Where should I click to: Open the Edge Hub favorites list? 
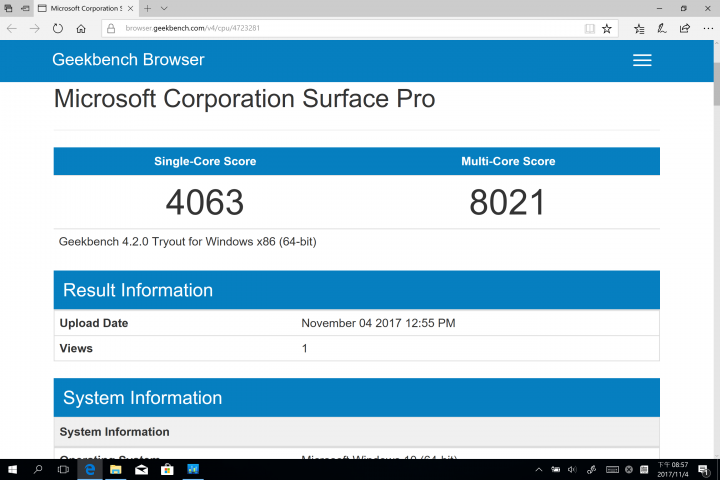[639, 28]
